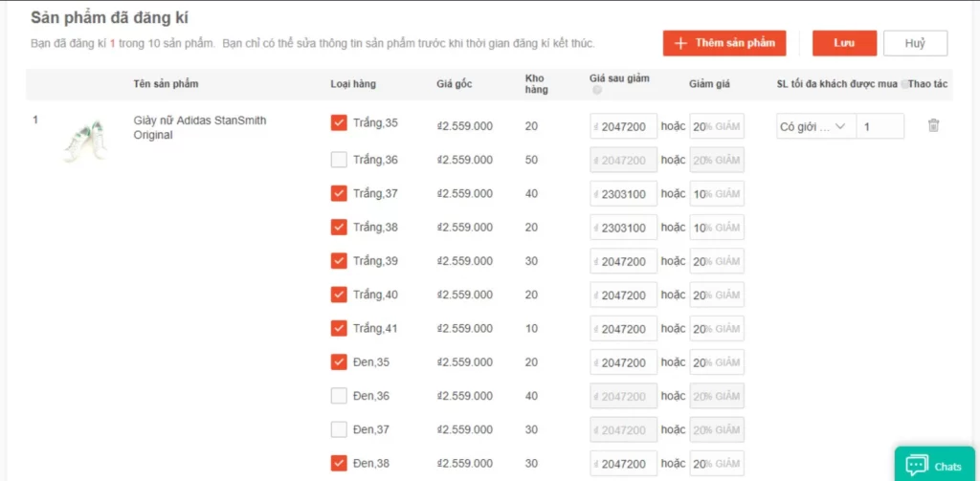Image resolution: width=980 pixels, height=481 pixels.
Task: Click the trash icon to delete the product
Action: pyautogui.click(x=933, y=125)
